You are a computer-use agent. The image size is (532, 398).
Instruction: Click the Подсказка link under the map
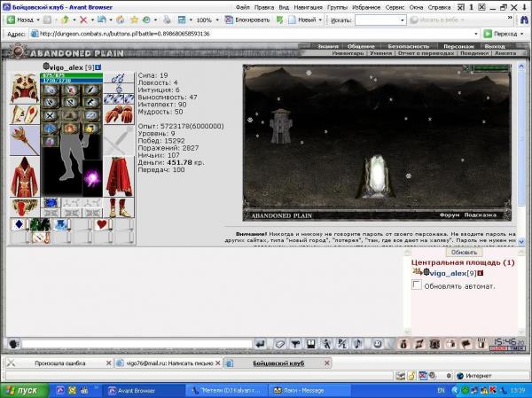[480, 215]
